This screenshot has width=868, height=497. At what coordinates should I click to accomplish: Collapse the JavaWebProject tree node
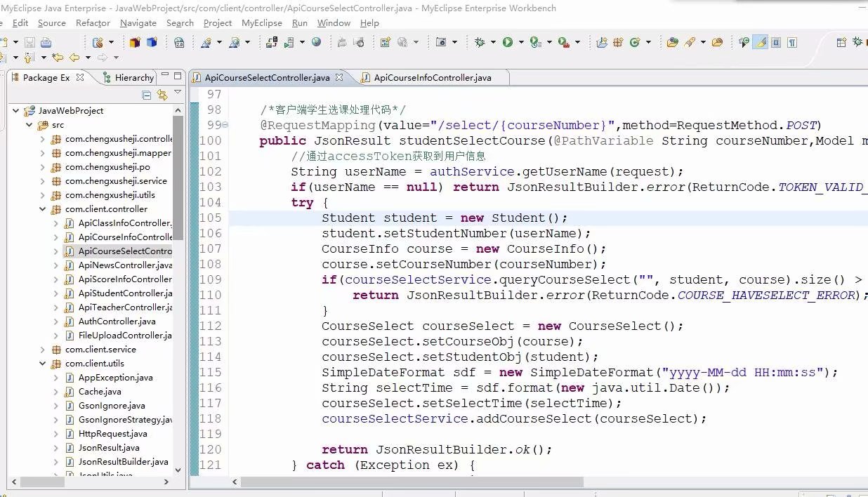click(x=15, y=110)
